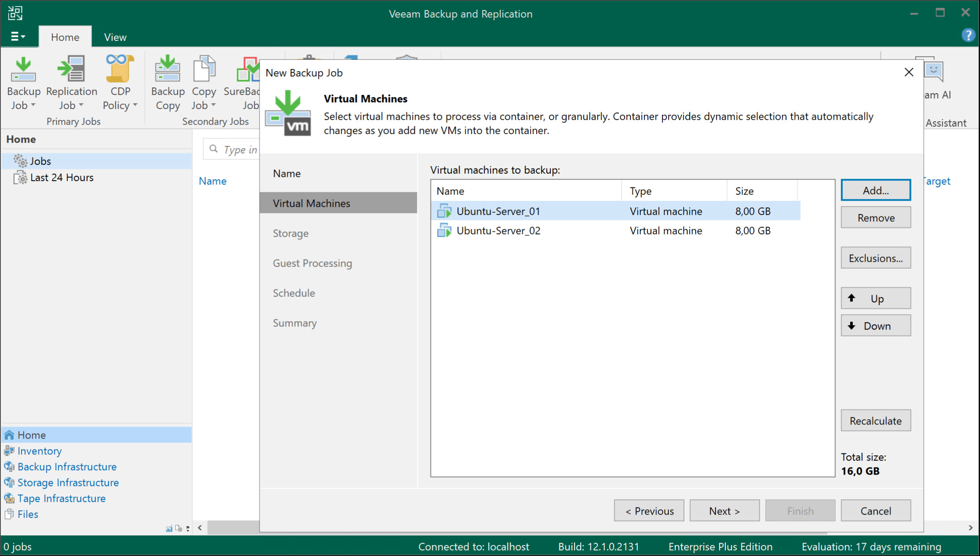Click the Help icon in the title bar
This screenshot has height=556, width=980.
click(x=968, y=35)
